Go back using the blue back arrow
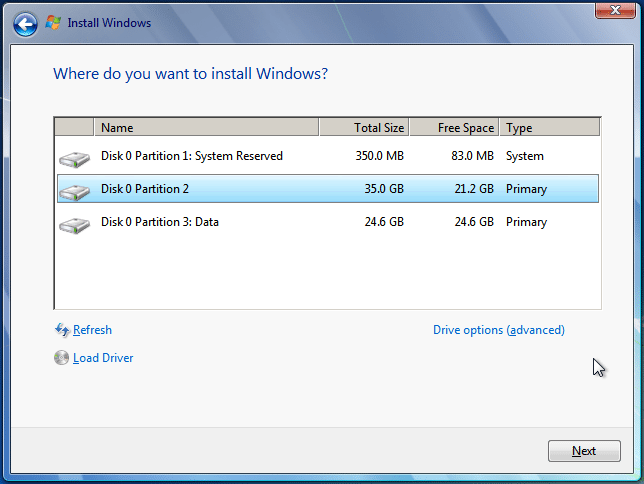This screenshot has width=644, height=484. (x=25, y=24)
